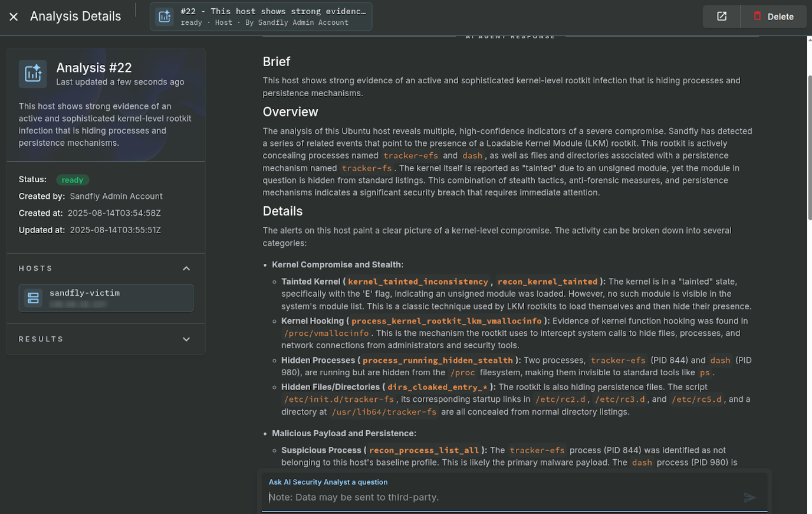Click the server icon beside sandfly-victim

[x=34, y=298]
